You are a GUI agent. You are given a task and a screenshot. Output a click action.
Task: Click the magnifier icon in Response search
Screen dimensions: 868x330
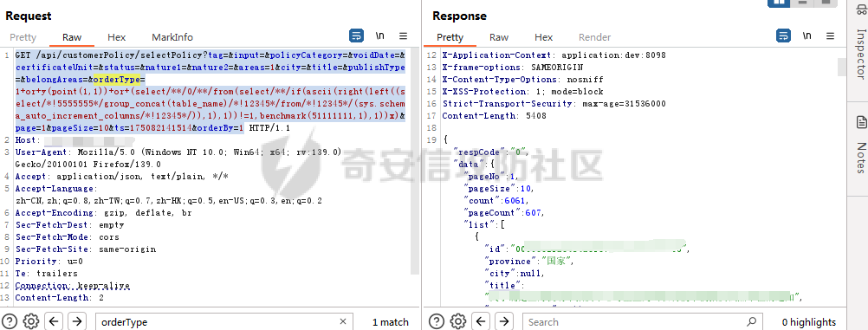point(751,321)
